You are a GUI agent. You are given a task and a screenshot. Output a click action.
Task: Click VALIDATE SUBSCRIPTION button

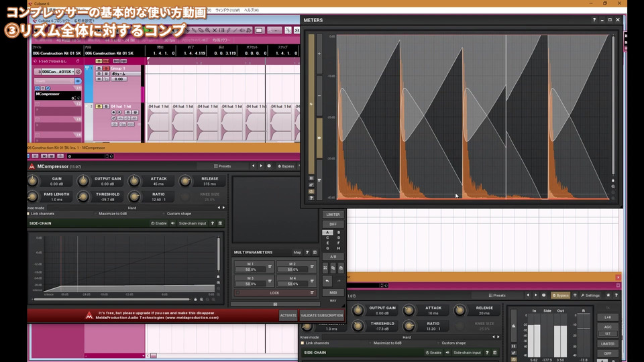(x=321, y=315)
